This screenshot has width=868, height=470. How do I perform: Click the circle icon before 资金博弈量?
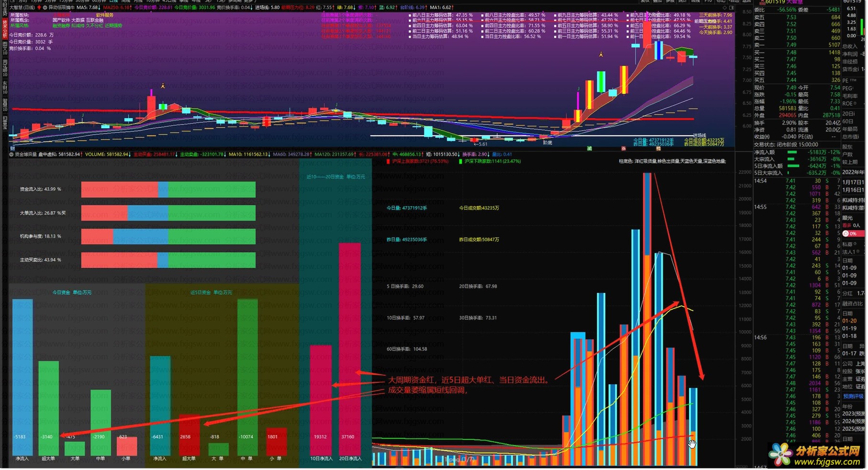[11, 155]
